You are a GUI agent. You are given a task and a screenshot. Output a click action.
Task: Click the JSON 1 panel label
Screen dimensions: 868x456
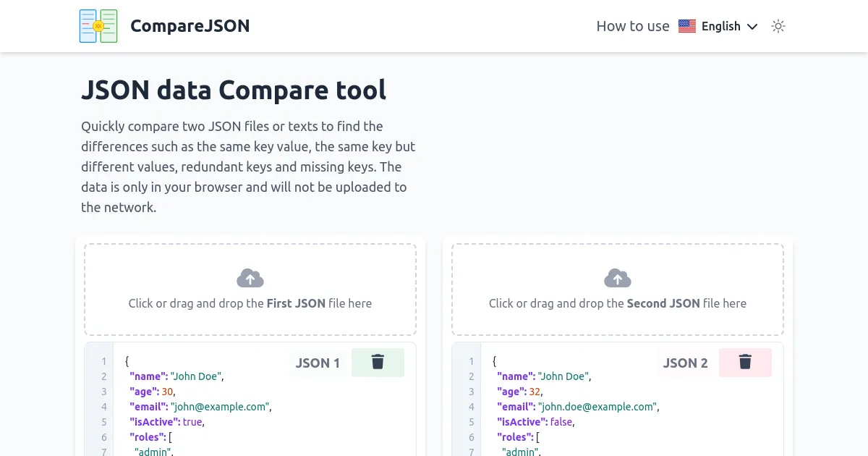318,363
